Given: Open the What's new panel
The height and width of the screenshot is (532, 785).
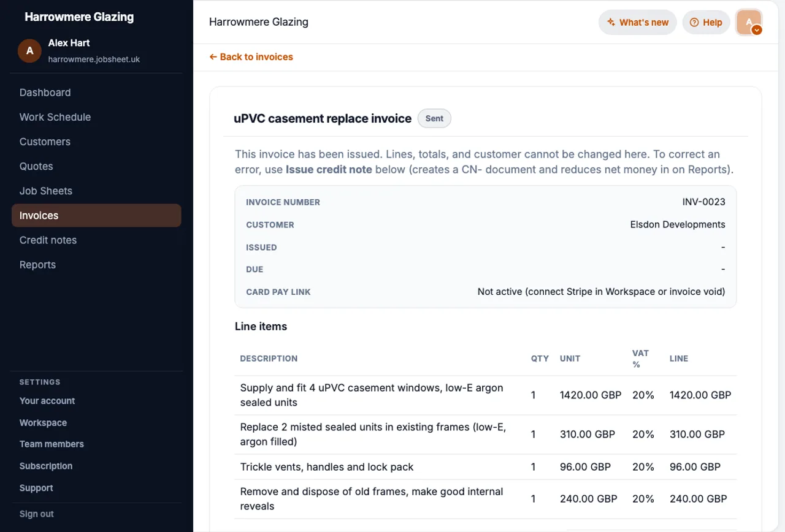Looking at the screenshot, I should 638,23.
